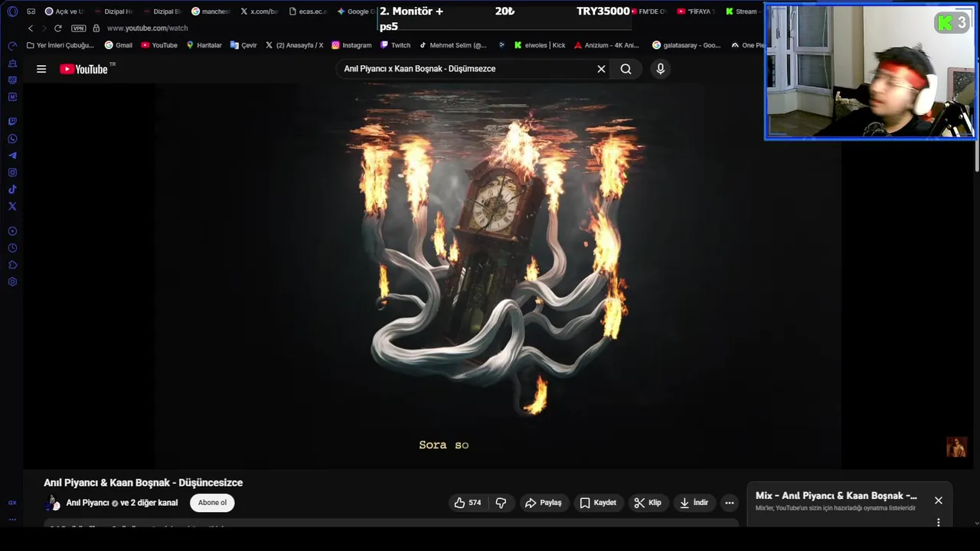Image resolution: width=980 pixels, height=551 pixels.
Task: Open the galatasaray Google bookmark
Action: (x=687, y=45)
